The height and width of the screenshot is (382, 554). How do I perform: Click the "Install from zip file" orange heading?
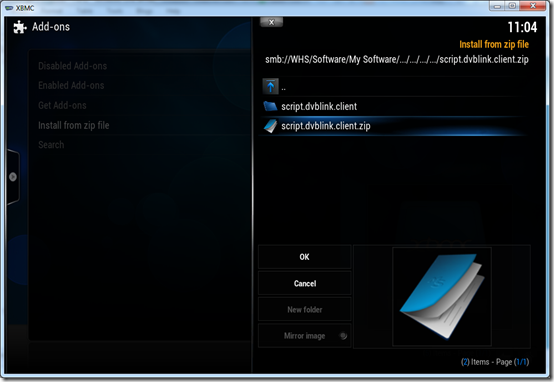tap(494, 44)
